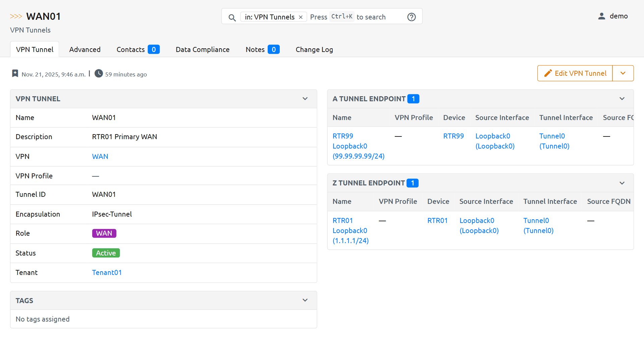Image resolution: width=644 pixels, height=342 pixels.
Task: Open the WAN VPN link
Action: point(100,157)
